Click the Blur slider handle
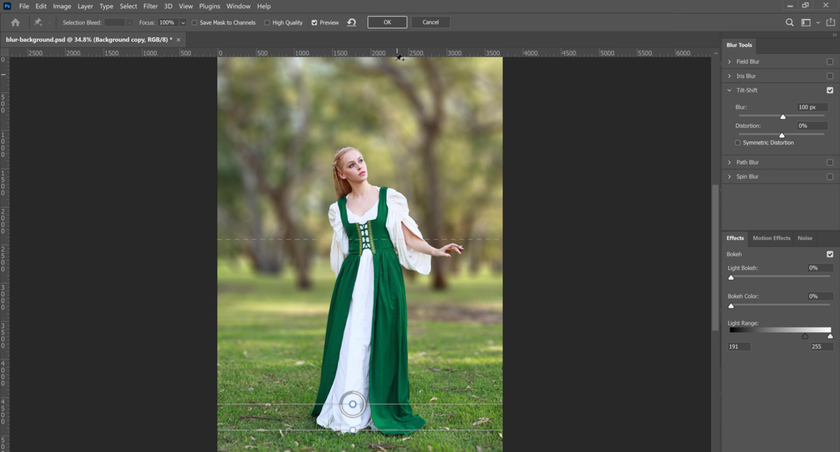This screenshot has height=452, width=840. pos(783,117)
